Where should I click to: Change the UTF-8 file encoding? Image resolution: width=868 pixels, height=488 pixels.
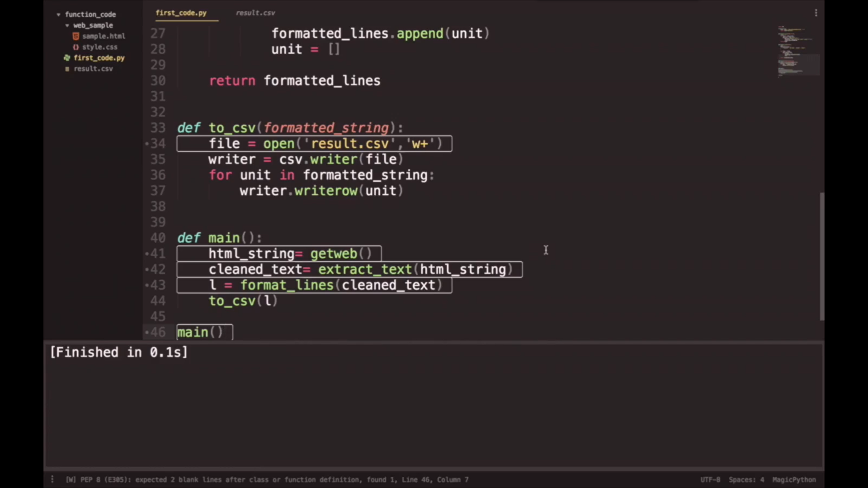pyautogui.click(x=710, y=479)
